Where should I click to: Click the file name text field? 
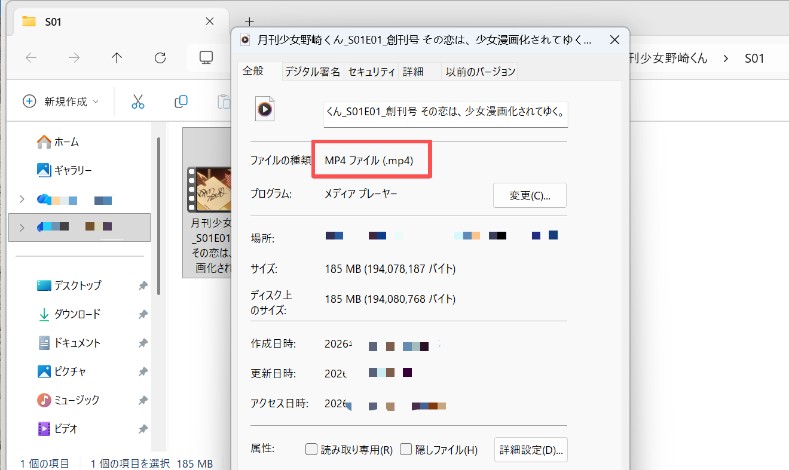[x=445, y=113]
